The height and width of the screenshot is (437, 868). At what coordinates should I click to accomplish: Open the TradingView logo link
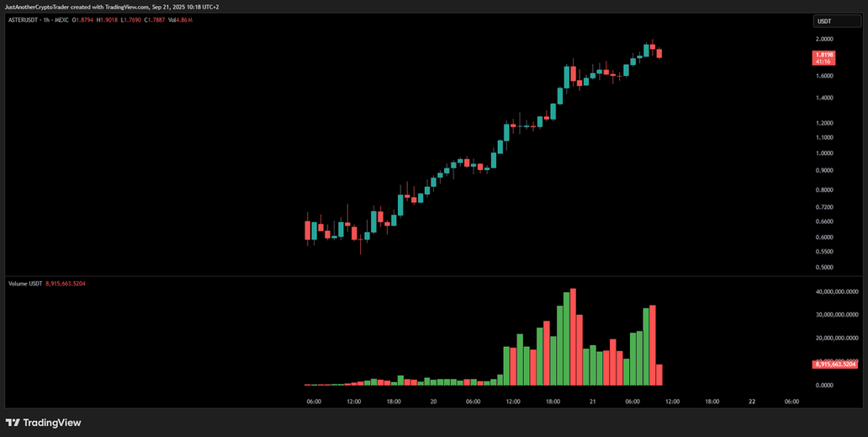43,423
